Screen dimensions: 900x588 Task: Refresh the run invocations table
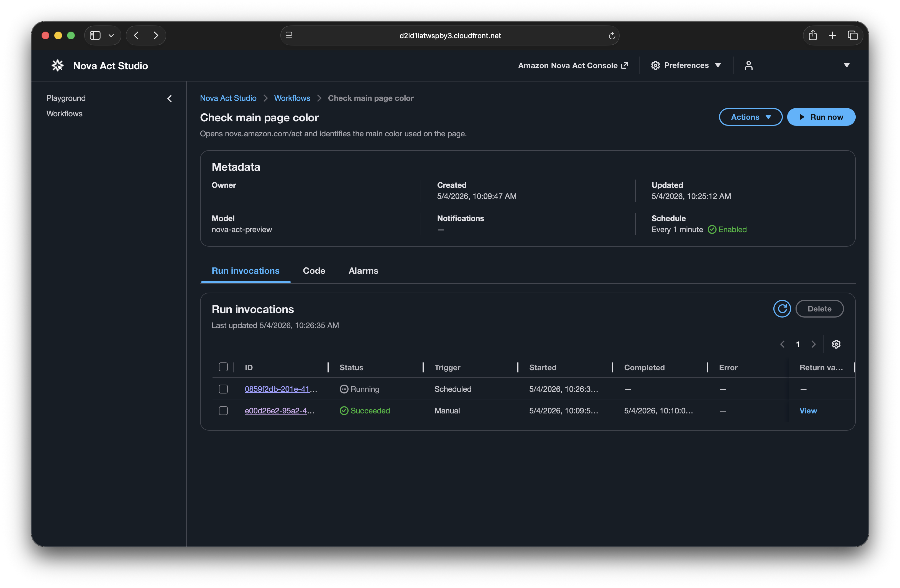[x=782, y=309]
